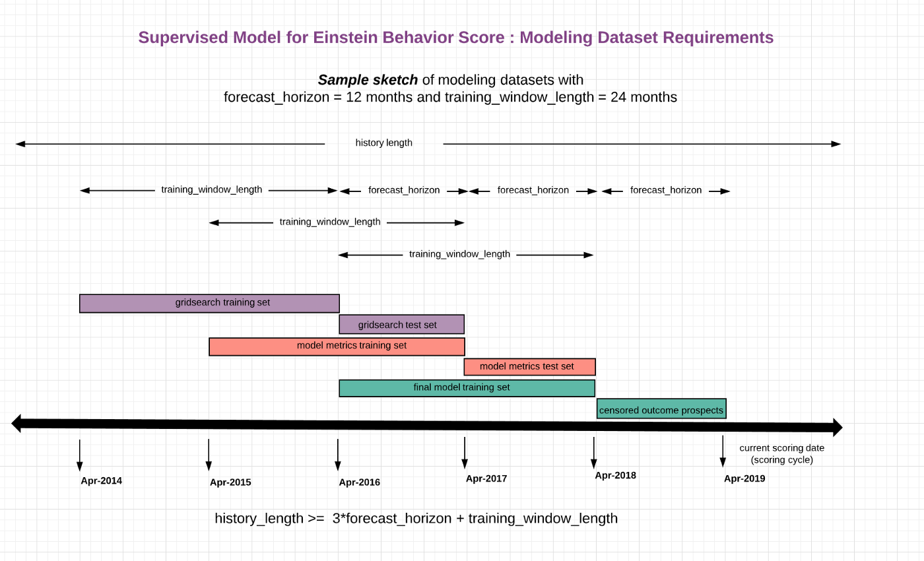Click the purple "gridsearch test set" box
The height and width of the screenshot is (561, 924).
click(402, 324)
